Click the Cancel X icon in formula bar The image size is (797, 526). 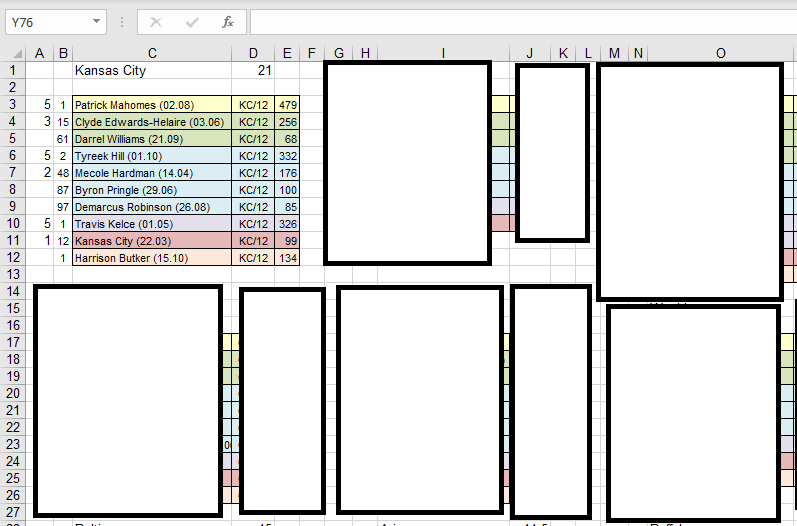click(156, 21)
